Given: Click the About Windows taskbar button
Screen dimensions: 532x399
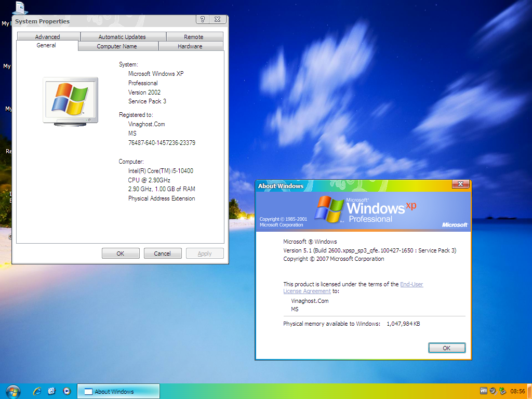Looking at the screenshot, I should point(118,392).
